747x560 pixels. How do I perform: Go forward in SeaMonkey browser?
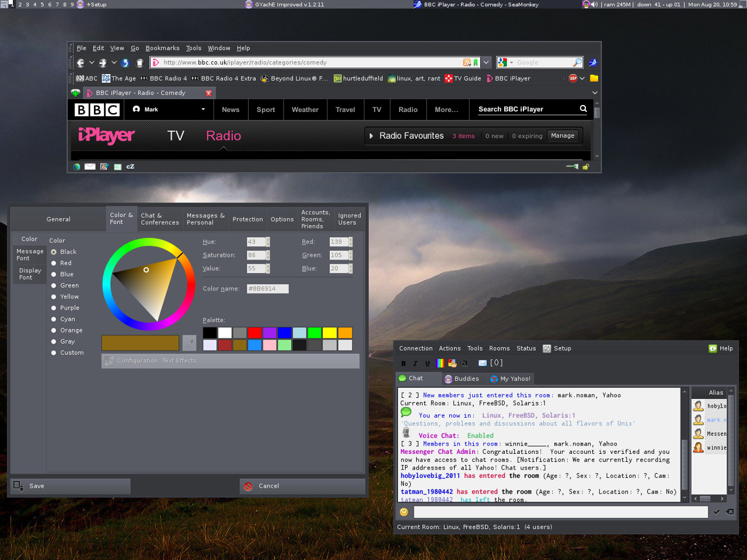(x=103, y=62)
